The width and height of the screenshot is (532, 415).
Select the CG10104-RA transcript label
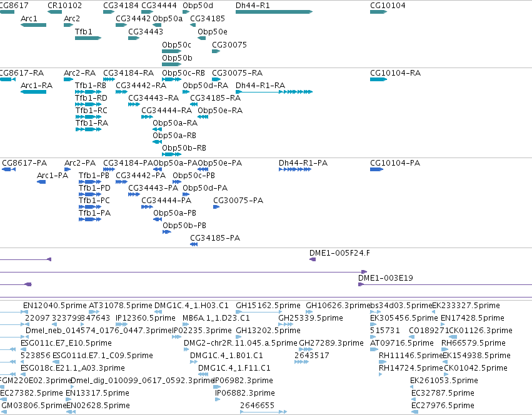click(x=395, y=73)
